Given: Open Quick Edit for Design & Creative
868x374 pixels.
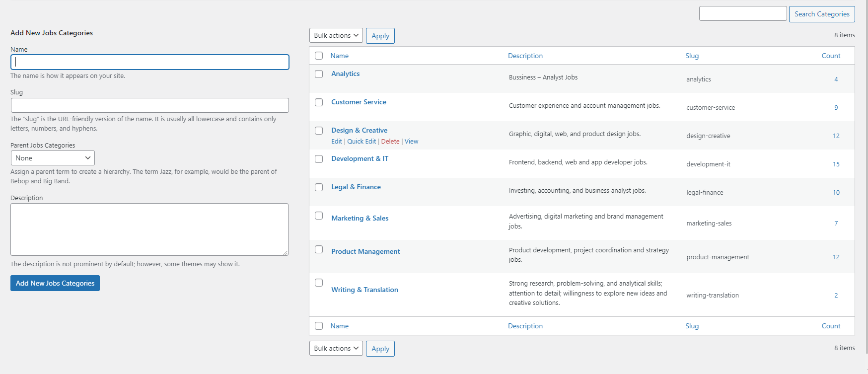Looking at the screenshot, I should point(362,142).
